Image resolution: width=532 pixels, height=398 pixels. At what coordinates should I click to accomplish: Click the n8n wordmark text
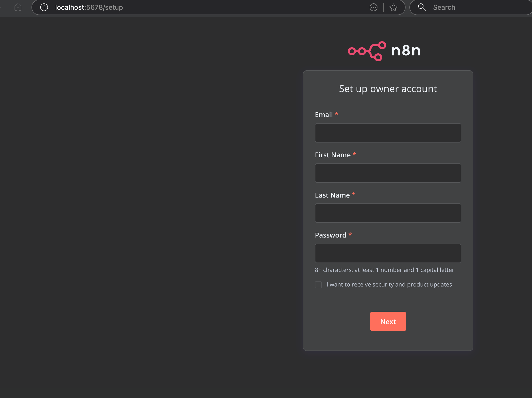[x=406, y=51]
